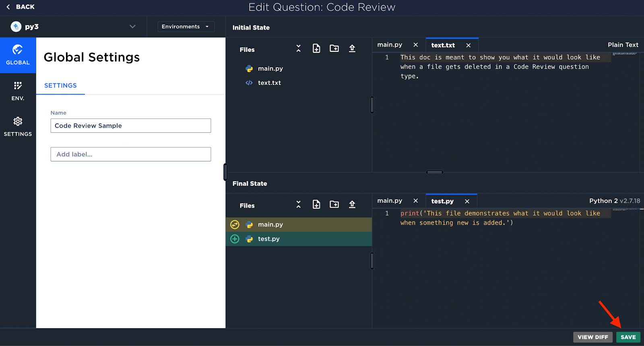Add a new file in Final State

click(x=316, y=205)
